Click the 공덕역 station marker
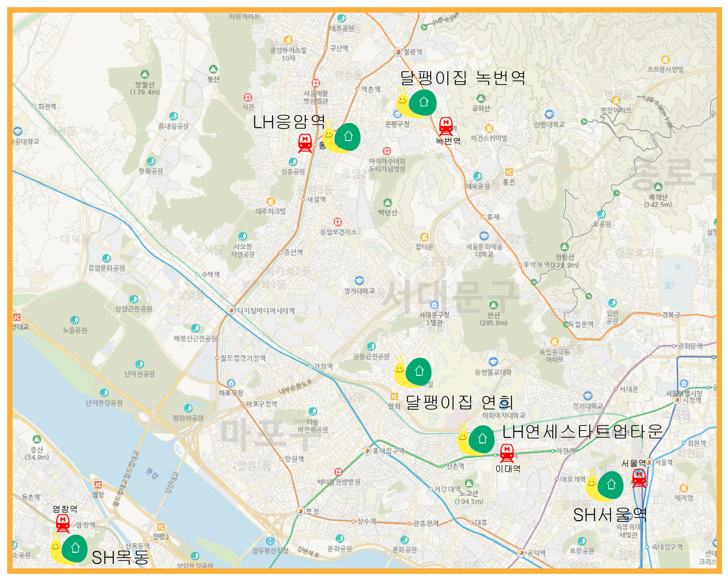The height and width of the screenshot is (580, 728). click(521, 553)
